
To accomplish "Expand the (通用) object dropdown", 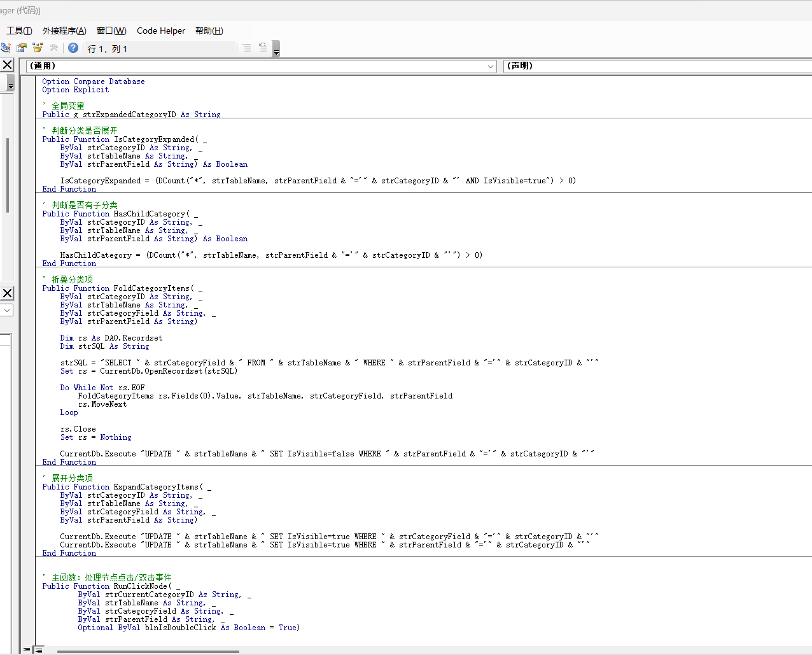I will point(491,66).
